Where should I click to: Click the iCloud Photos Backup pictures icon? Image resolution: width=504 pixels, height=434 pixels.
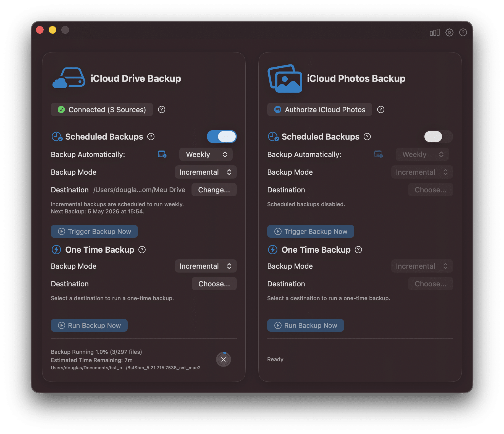(285, 78)
